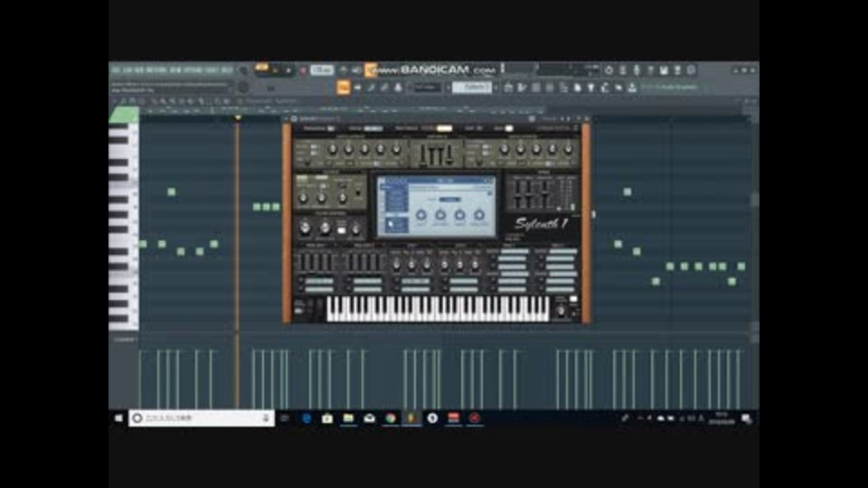The image size is (868, 488).
Task: Arm recording with the red record button
Action: pyautogui.click(x=303, y=70)
